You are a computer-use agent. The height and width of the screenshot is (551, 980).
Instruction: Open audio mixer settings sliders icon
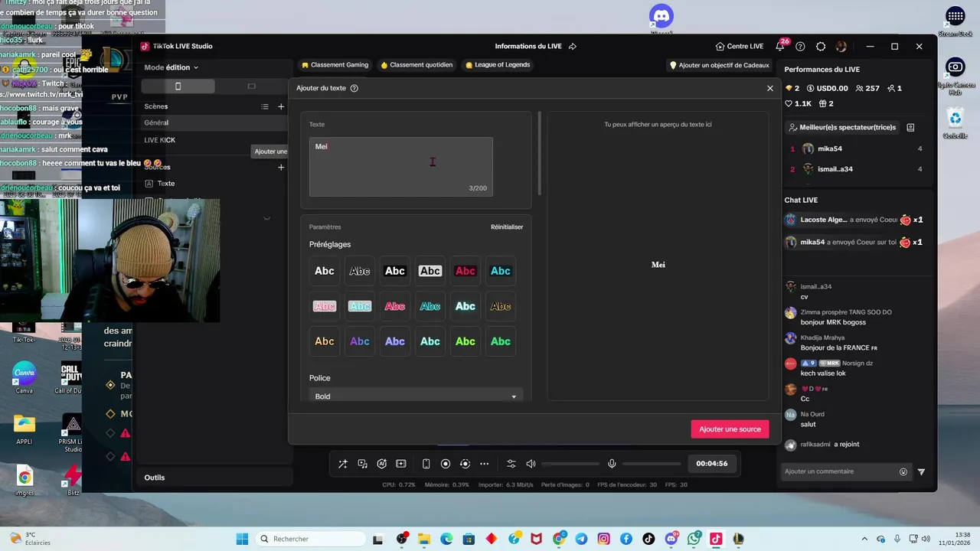coord(511,464)
